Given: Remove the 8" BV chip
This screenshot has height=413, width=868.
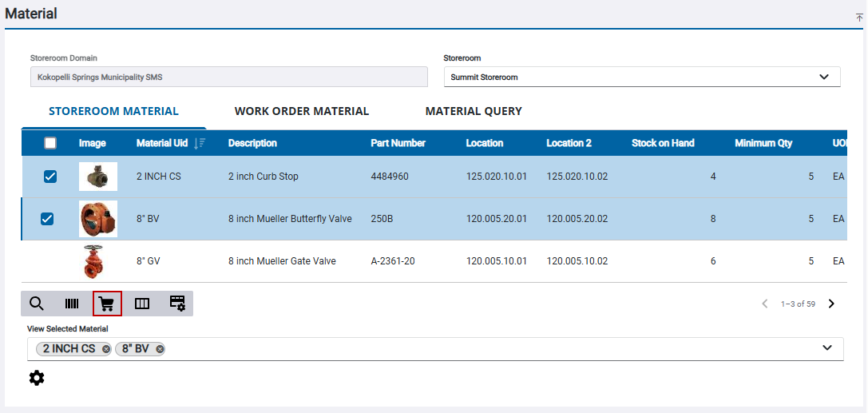Looking at the screenshot, I should (x=160, y=349).
